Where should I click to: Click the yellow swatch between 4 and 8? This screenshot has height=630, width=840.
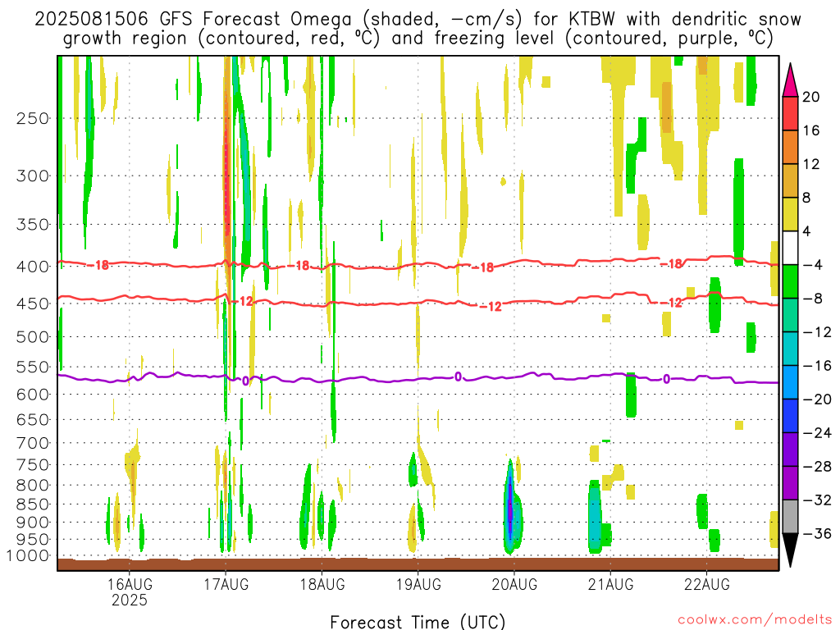click(x=790, y=214)
